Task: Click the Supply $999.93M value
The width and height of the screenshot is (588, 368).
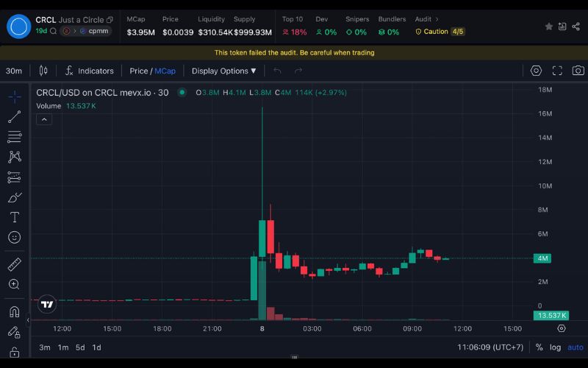Action: pos(253,32)
